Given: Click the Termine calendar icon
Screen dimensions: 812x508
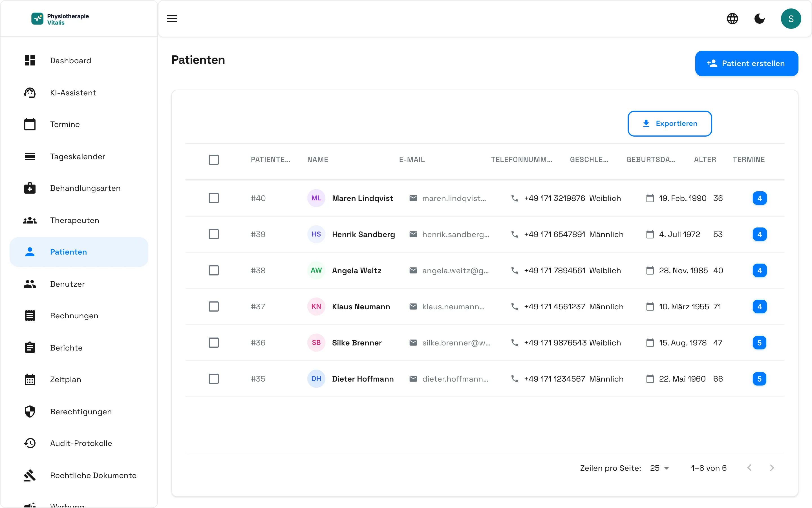Looking at the screenshot, I should [x=30, y=124].
